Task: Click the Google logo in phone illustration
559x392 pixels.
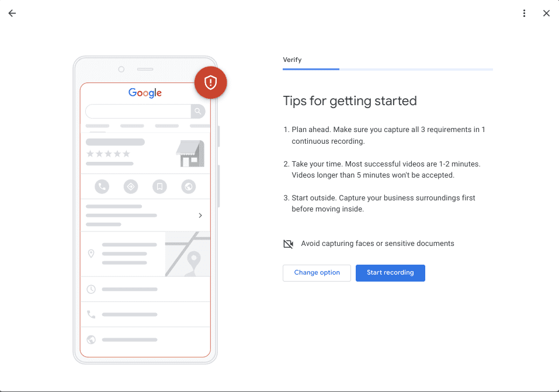Action: point(145,93)
